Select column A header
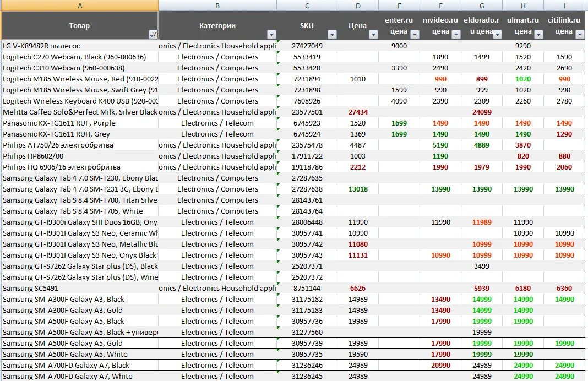The image size is (588, 381). point(80,6)
